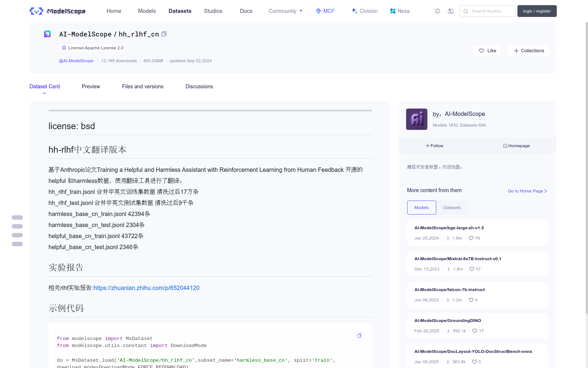Click Go to Home Page link
This screenshot has width=588, height=368.
[527, 191]
